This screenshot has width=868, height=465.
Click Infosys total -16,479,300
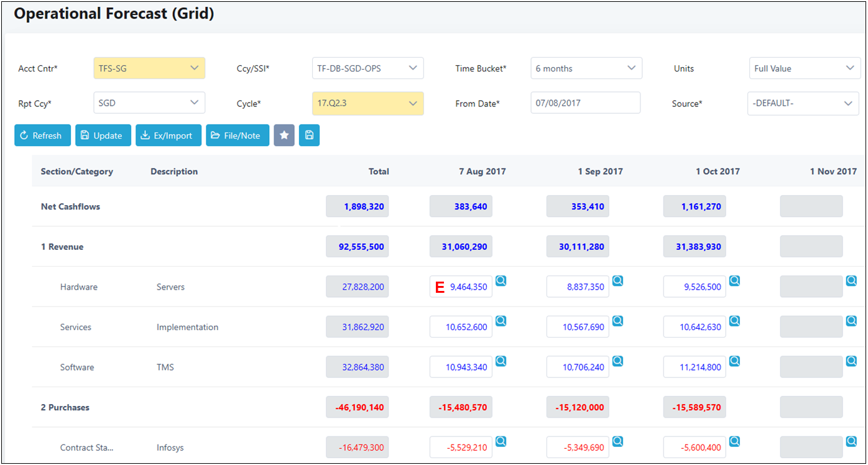358,447
